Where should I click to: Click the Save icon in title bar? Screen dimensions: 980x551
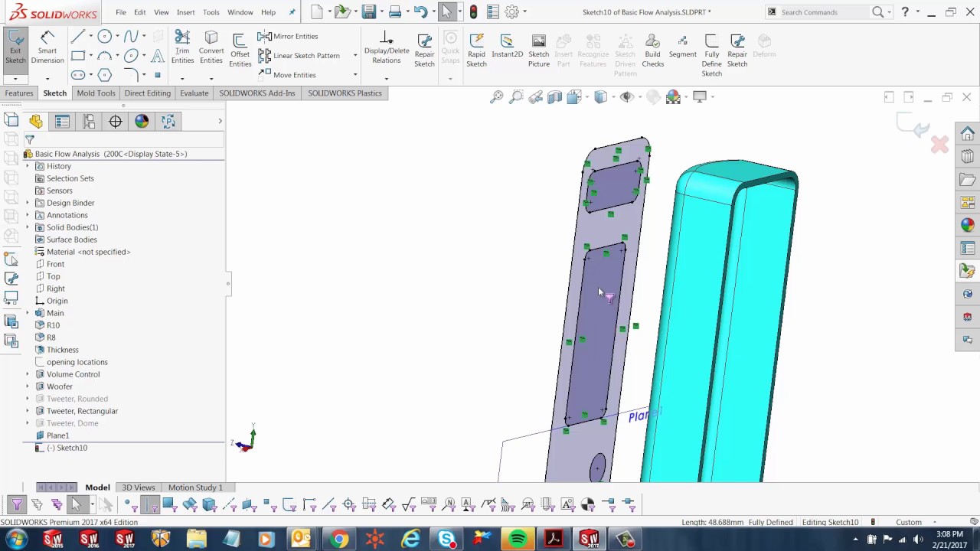pos(369,12)
